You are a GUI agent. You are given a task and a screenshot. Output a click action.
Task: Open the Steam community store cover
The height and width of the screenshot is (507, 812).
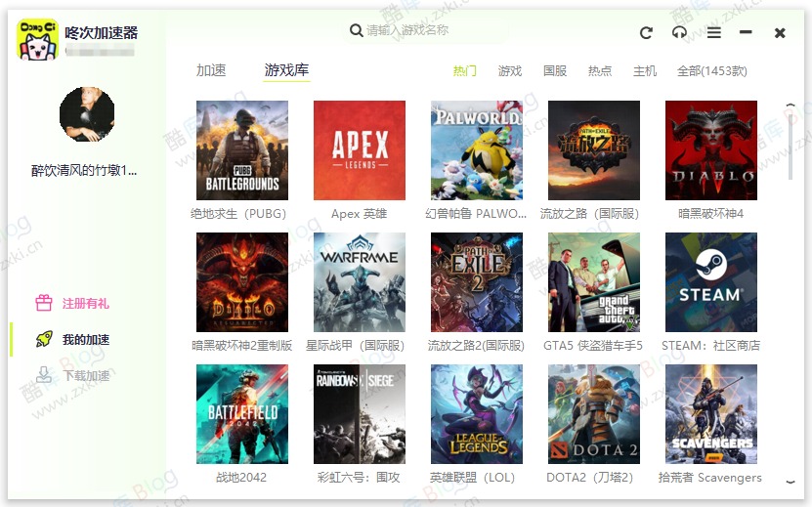click(x=711, y=282)
